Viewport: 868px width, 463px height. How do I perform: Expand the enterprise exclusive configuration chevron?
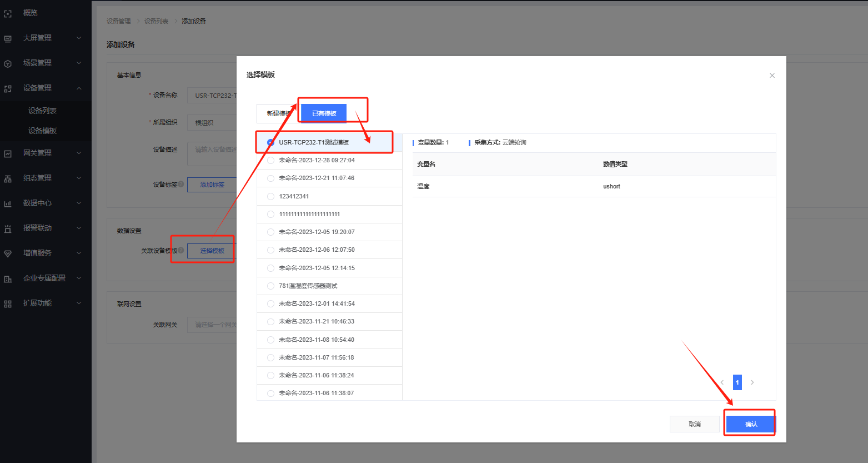pos(79,278)
